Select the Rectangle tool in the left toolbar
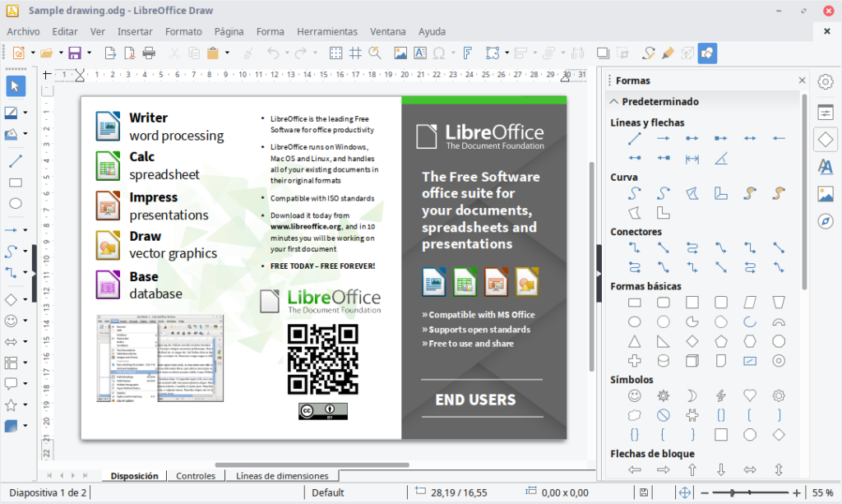Image resolution: width=842 pixels, height=504 pixels. click(14, 183)
